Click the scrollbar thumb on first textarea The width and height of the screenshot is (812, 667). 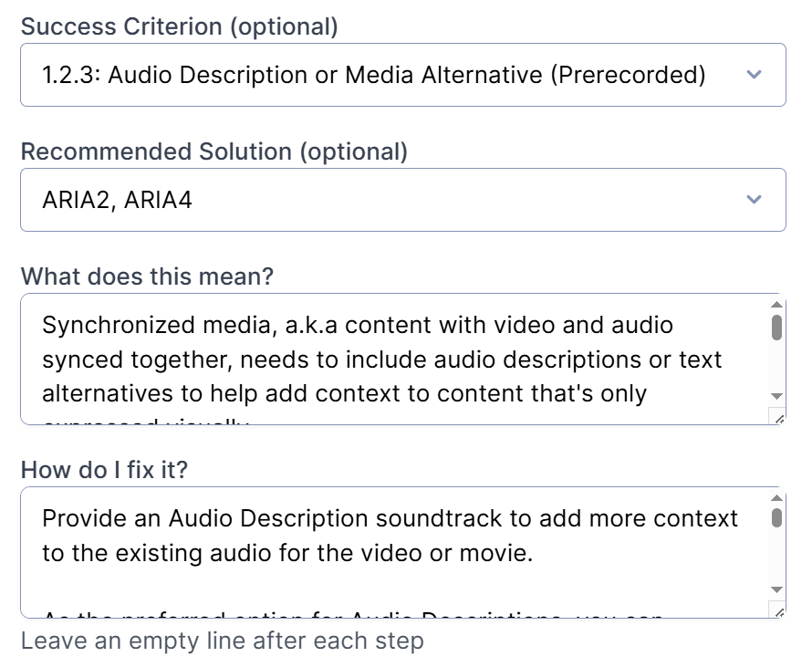click(776, 325)
